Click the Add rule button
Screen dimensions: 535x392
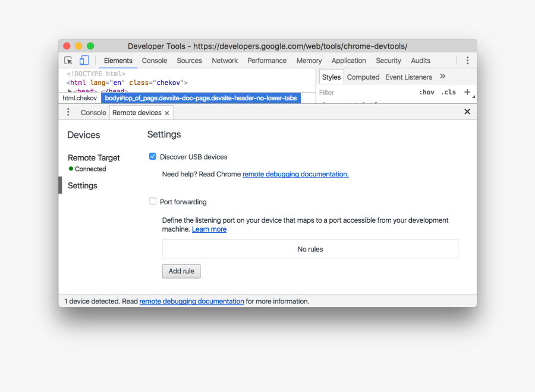click(x=181, y=271)
